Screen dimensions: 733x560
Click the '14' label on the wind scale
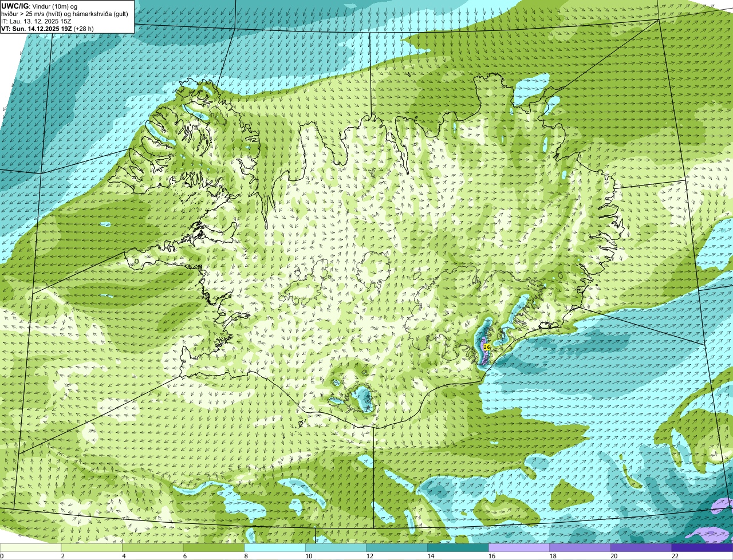point(431,556)
